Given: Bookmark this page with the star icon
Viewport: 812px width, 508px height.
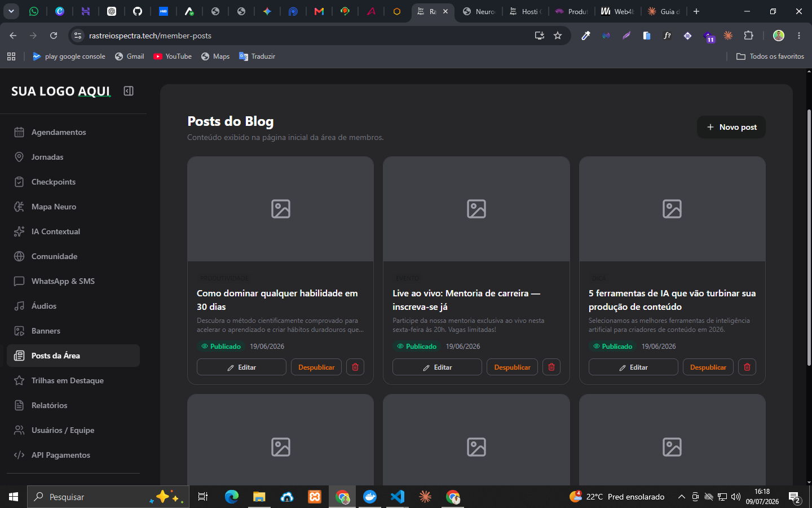Looking at the screenshot, I should (x=558, y=36).
